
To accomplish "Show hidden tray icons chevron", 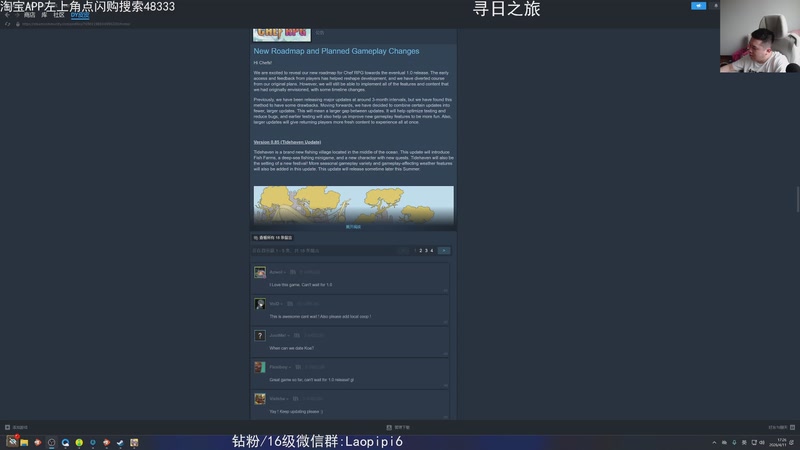I will [x=714, y=442].
